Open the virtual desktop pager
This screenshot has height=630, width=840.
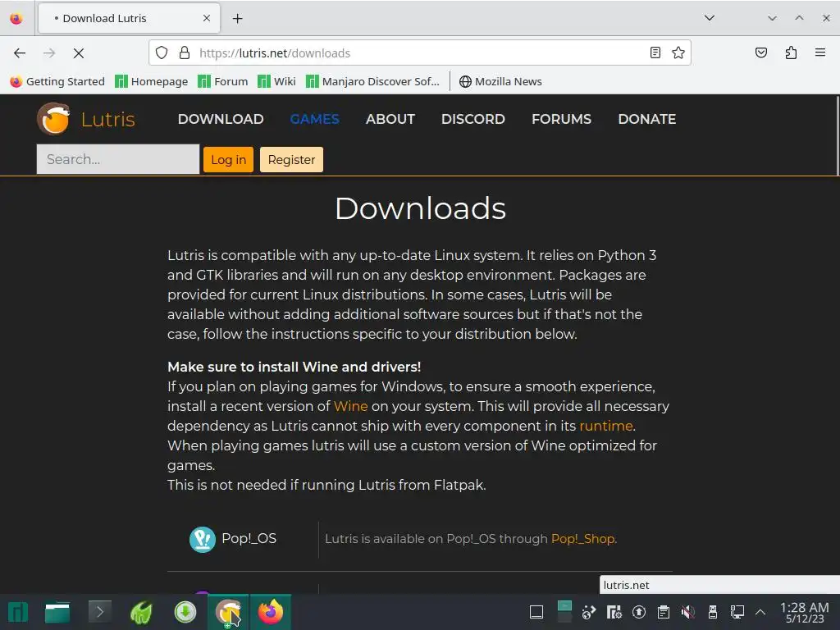tap(564, 612)
